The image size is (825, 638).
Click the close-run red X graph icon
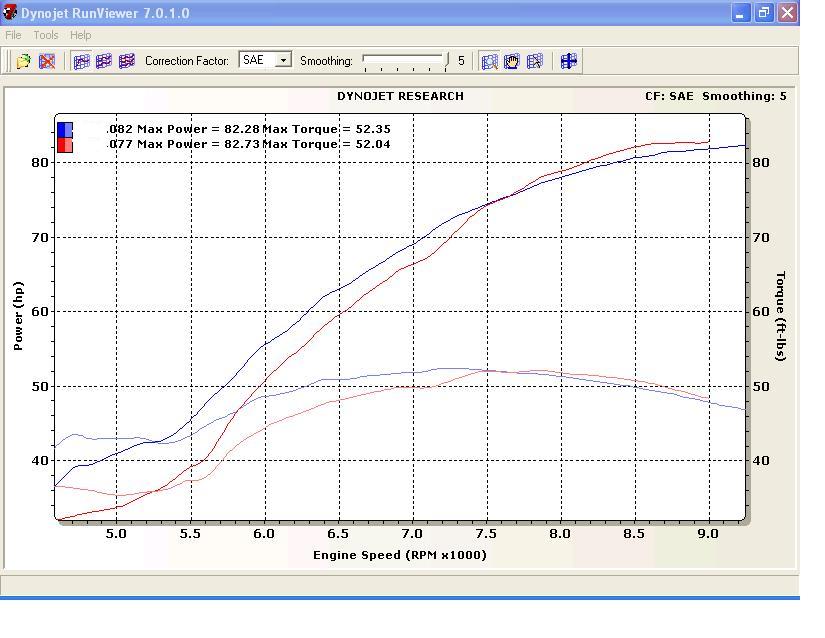pos(47,61)
